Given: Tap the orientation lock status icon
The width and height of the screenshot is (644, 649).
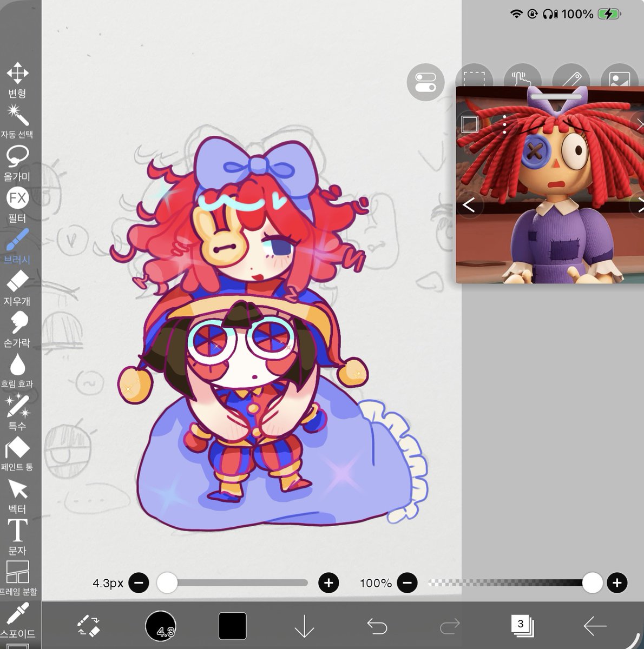Looking at the screenshot, I should [x=533, y=14].
